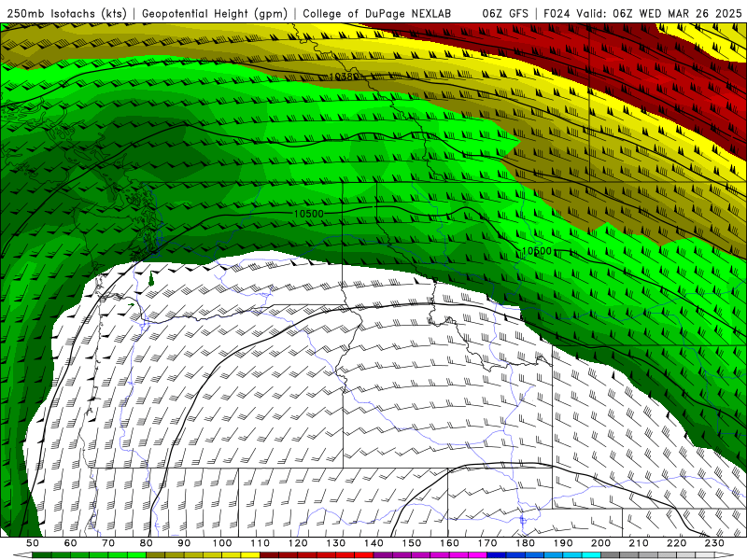This screenshot has height=560, width=747.
Task: Click the '50' legend value
Action: 33,543
